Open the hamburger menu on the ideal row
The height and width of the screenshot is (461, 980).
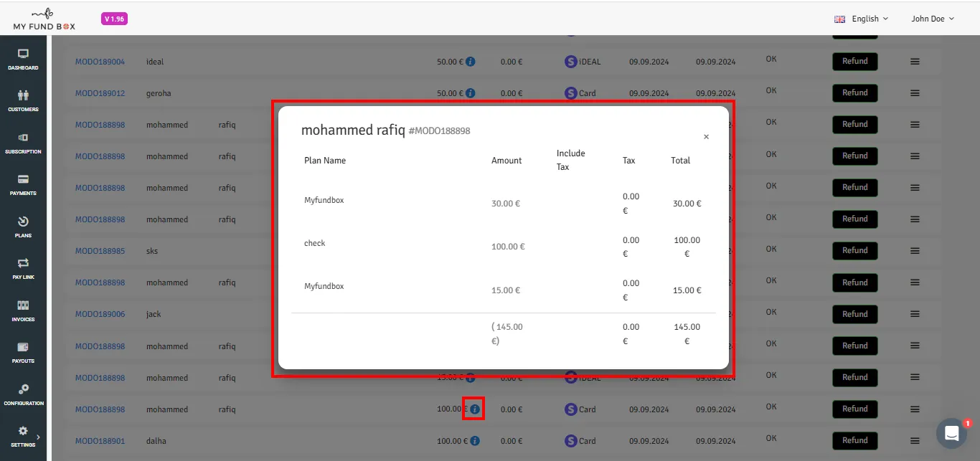915,62
